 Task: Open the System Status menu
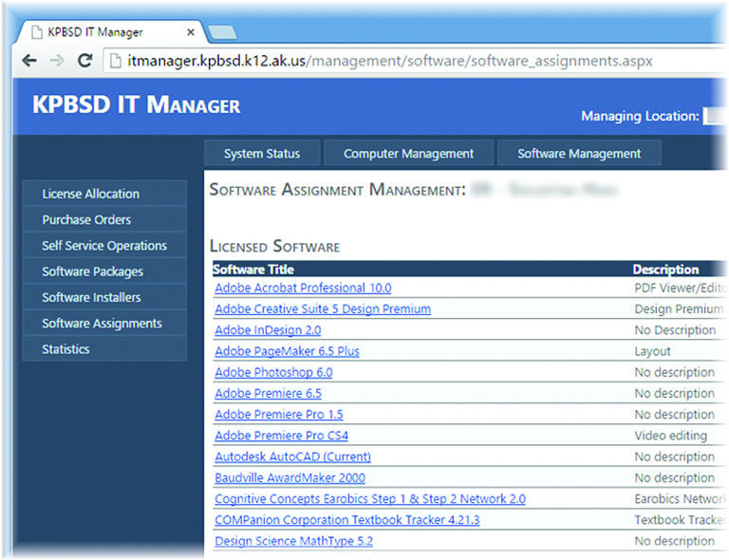click(262, 154)
